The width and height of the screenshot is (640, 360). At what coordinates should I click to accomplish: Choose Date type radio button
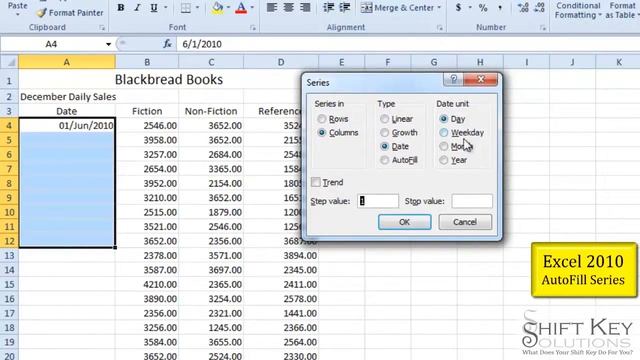coord(384,146)
